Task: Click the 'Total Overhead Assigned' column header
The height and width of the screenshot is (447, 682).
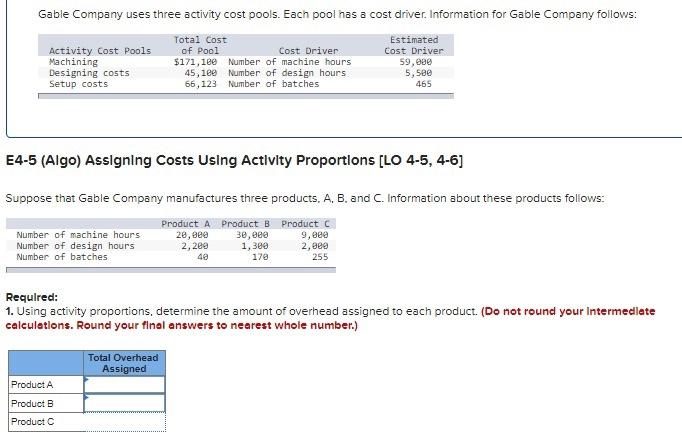Action: tap(124, 363)
